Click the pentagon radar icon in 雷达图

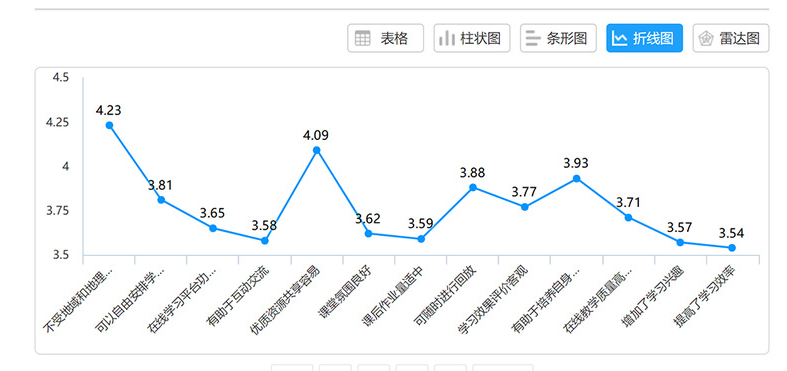706,39
